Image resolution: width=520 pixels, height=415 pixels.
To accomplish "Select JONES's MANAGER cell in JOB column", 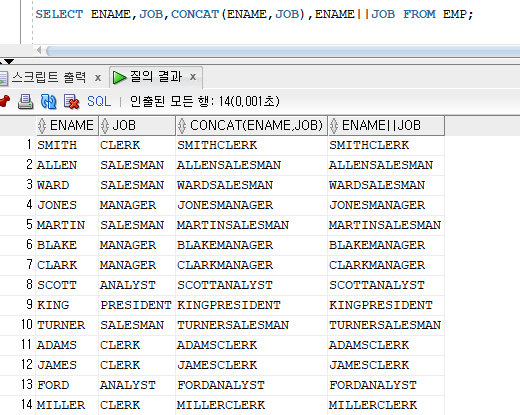I will pos(137,205).
